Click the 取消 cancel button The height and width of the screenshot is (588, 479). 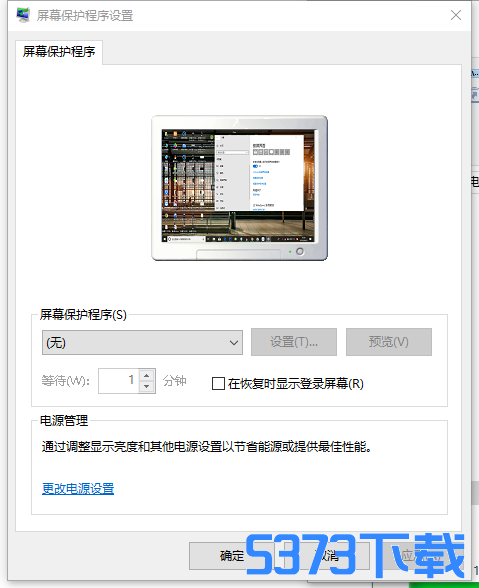pyautogui.click(x=327, y=556)
